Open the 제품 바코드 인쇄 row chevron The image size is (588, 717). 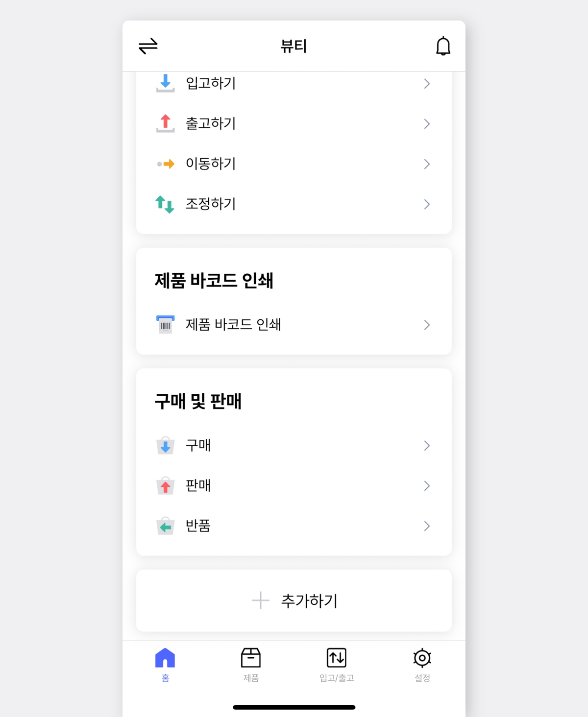click(x=427, y=325)
